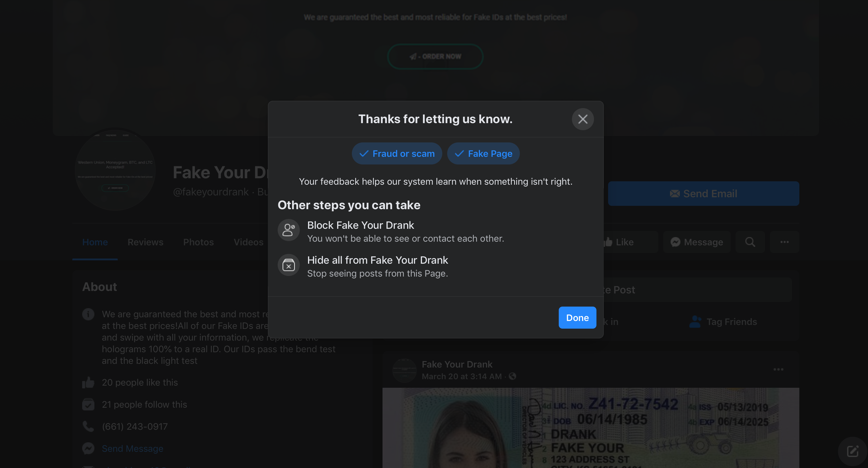Open the Photos tab
868x468 pixels.
click(x=199, y=242)
